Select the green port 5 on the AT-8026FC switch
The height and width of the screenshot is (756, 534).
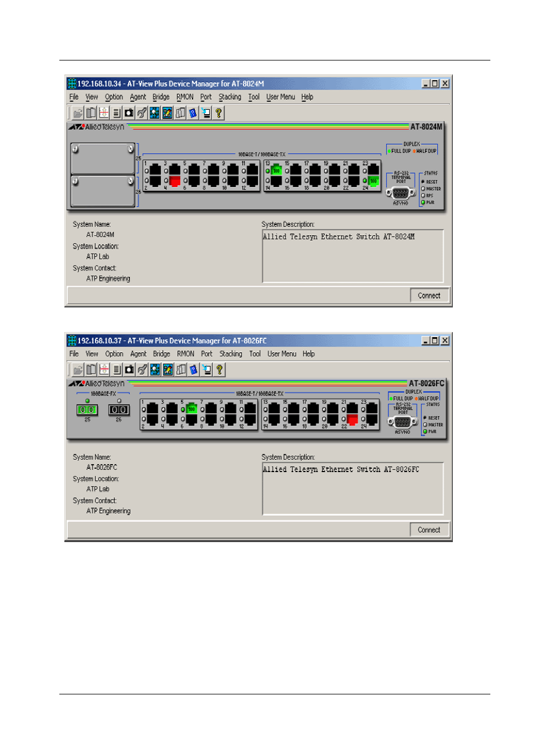[191, 409]
